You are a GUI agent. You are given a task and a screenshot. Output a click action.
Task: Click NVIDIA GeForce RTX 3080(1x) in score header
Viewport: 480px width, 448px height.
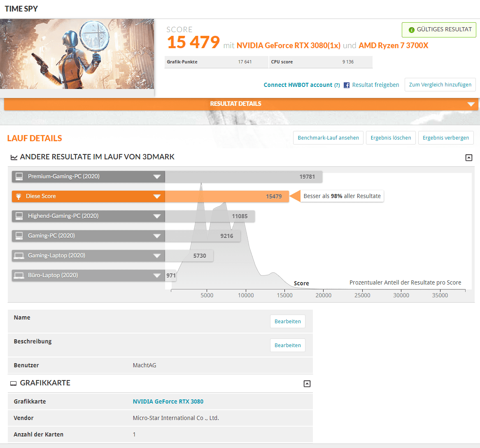click(288, 46)
